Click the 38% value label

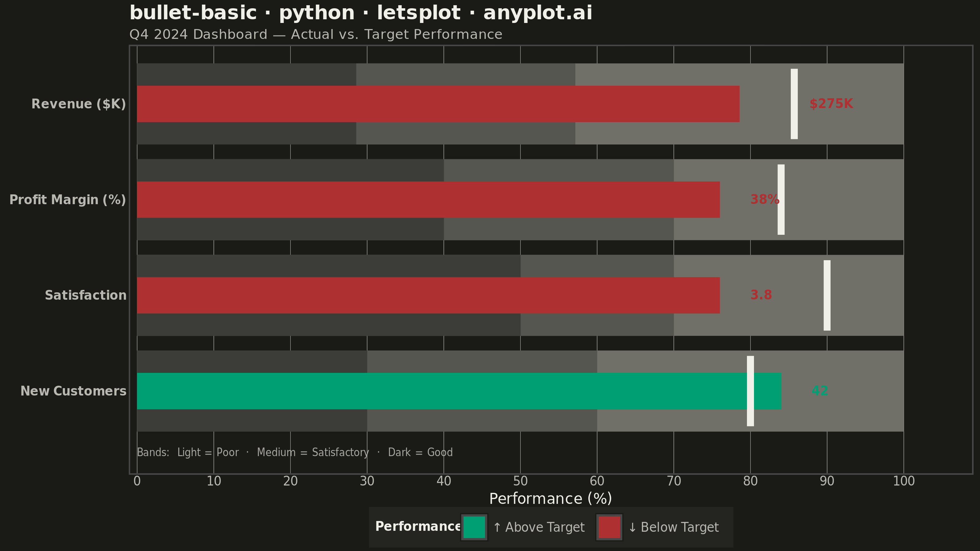(x=765, y=200)
